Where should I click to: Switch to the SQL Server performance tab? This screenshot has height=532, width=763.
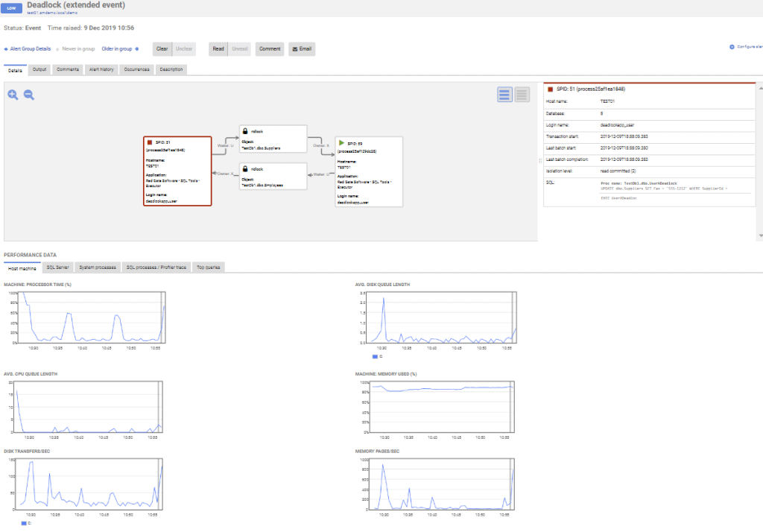57,266
